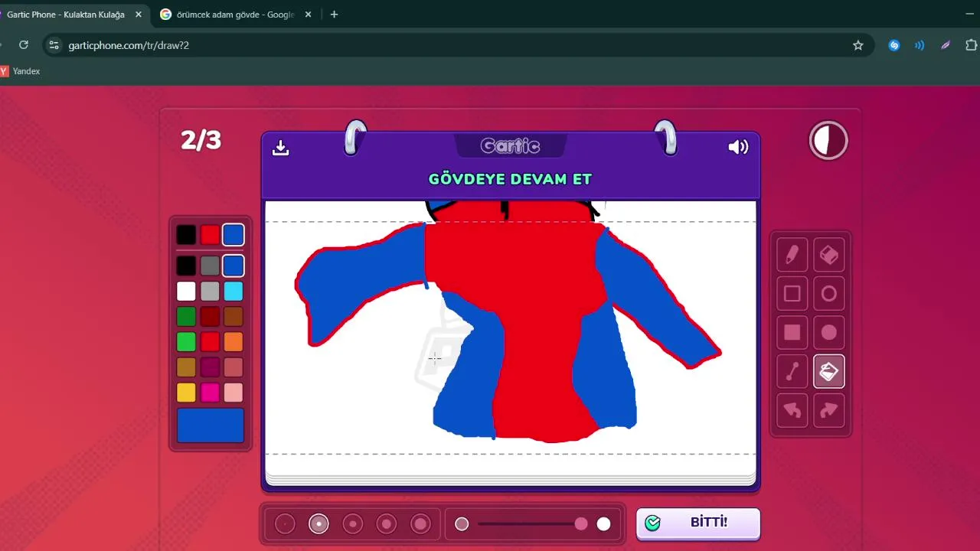Redo the undone drawing stroke
The width and height of the screenshot is (980, 551).
[829, 410]
